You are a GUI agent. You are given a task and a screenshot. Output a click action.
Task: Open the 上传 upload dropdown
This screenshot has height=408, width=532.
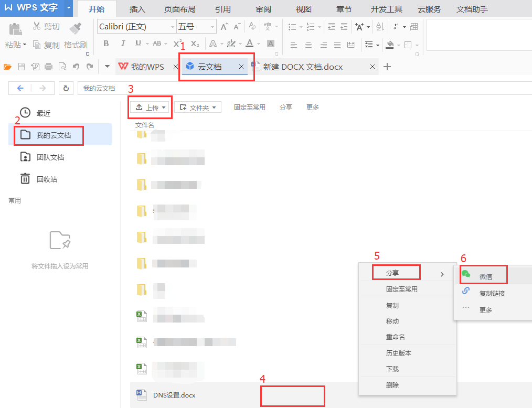(x=151, y=108)
